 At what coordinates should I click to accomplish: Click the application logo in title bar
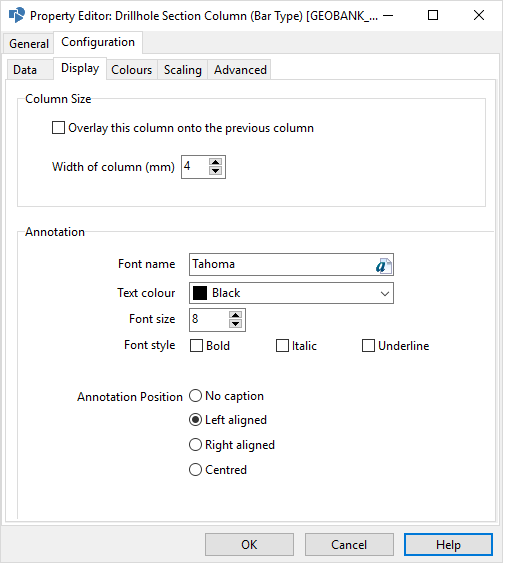click(16, 16)
